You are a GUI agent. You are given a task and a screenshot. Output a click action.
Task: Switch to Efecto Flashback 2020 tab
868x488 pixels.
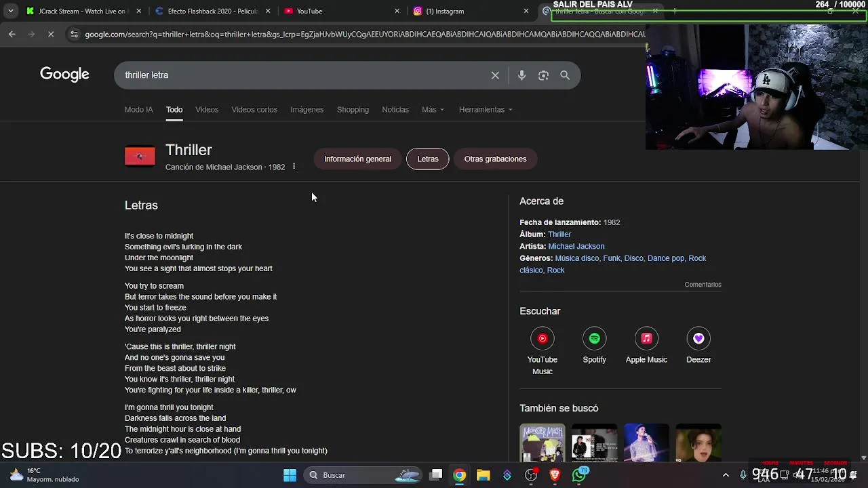(210, 11)
